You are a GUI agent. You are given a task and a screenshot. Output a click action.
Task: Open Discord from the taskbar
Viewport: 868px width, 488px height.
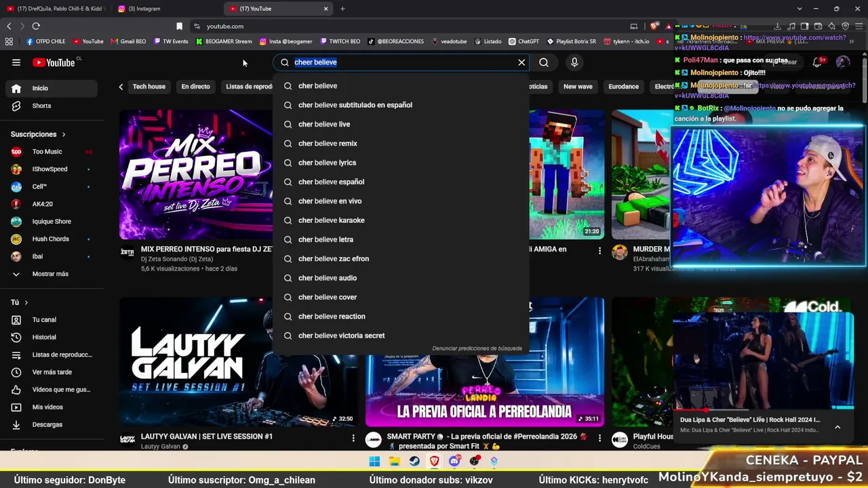pos(454,462)
